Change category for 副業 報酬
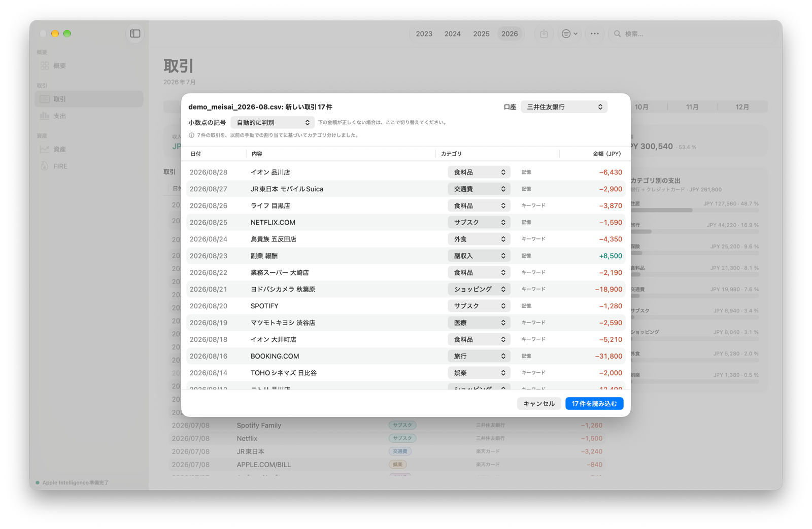This screenshot has height=529, width=812. pos(479,256)
